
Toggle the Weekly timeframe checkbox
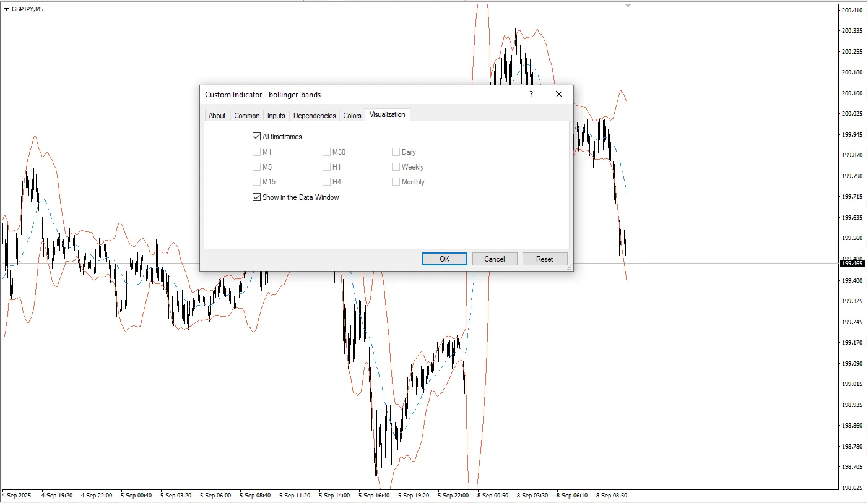click(396, 167)
